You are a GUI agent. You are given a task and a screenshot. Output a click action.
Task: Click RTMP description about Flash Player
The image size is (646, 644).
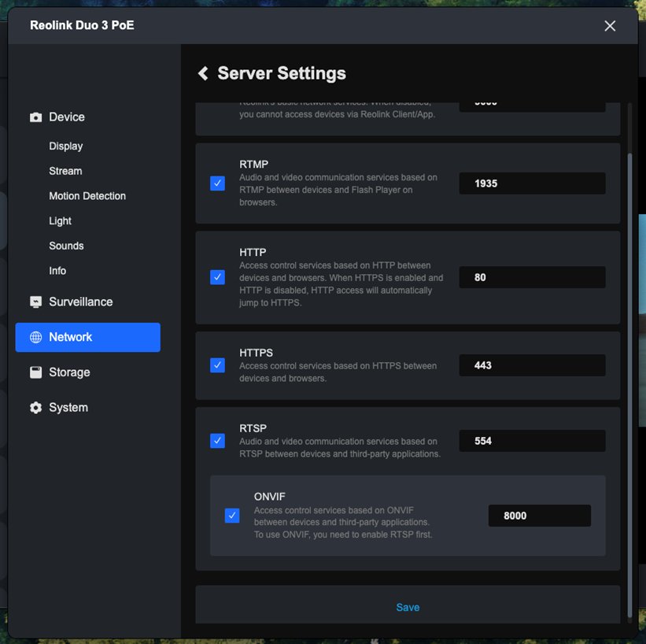click(x=338, y=190)
